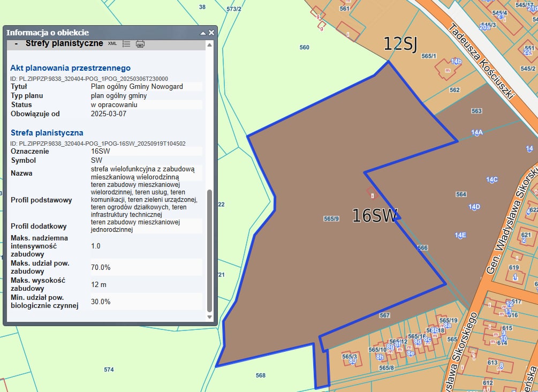Click the small red building outline above 16SW
538x392 pixels.
point(372,193)
